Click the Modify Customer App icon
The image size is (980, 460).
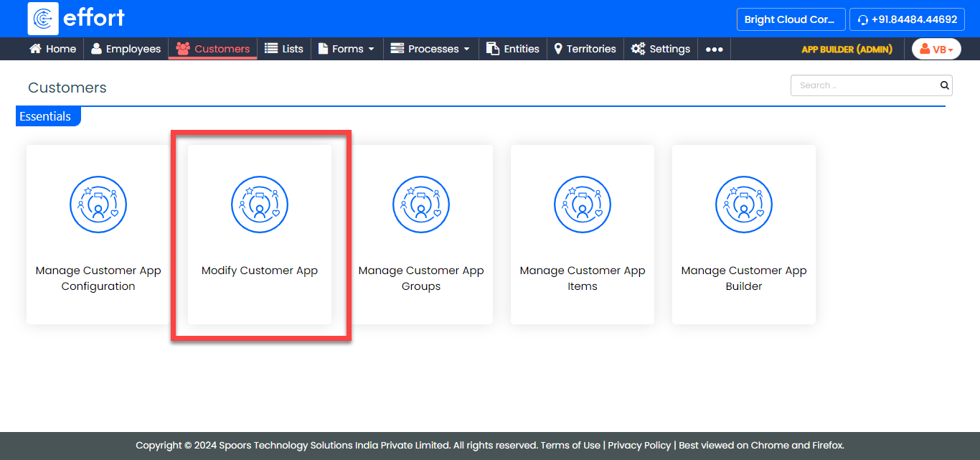pyautogui.click(x=260, y=205)
